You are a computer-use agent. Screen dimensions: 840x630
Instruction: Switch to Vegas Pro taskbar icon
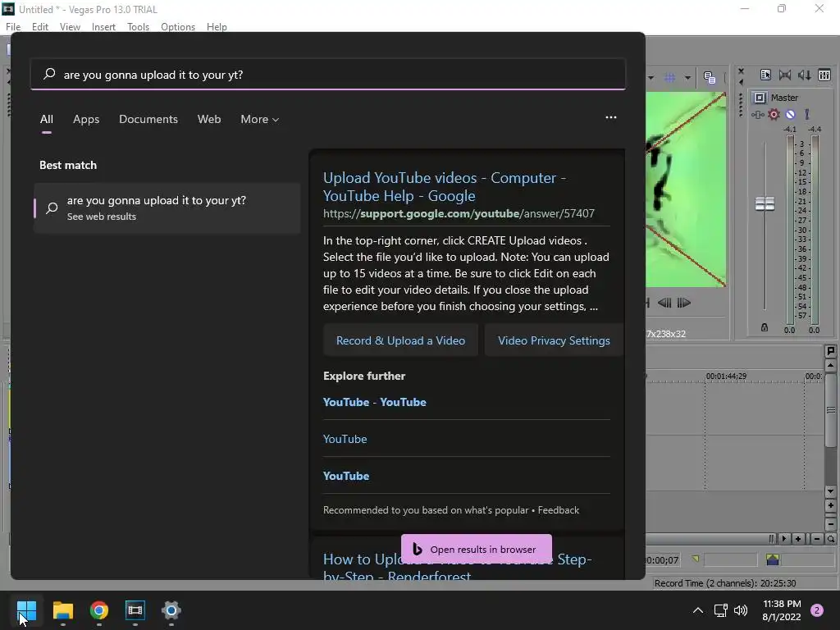[135, 610]
